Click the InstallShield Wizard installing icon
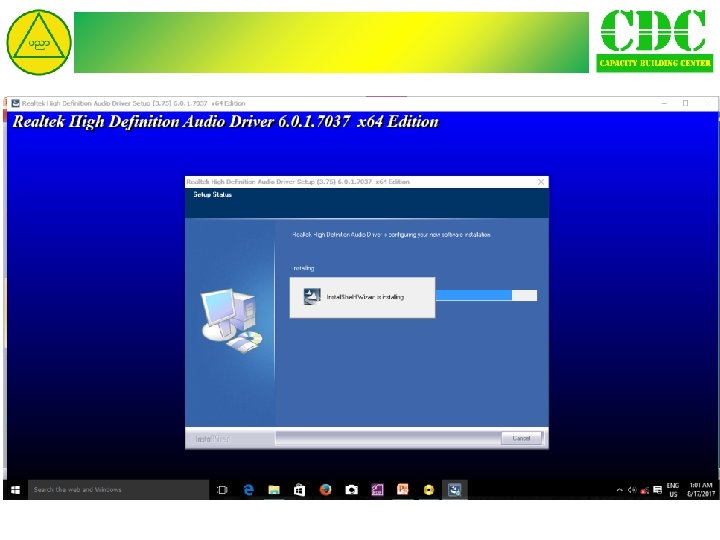Screen dimensions: 720x540 coord(312,296)
